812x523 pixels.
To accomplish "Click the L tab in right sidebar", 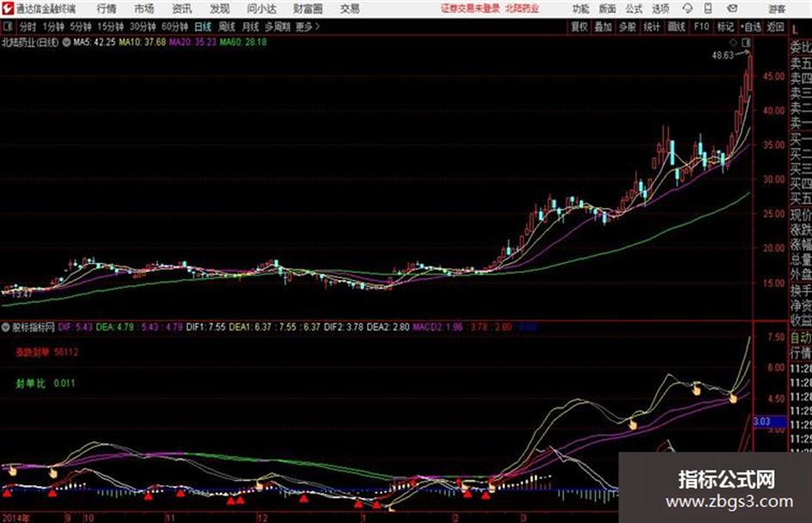I will (x=795, y=29).
